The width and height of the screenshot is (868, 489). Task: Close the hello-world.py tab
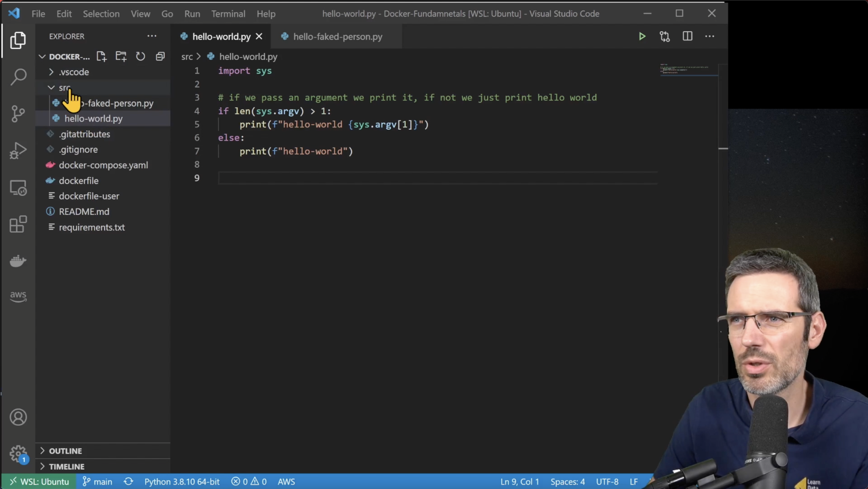(259, 36)
